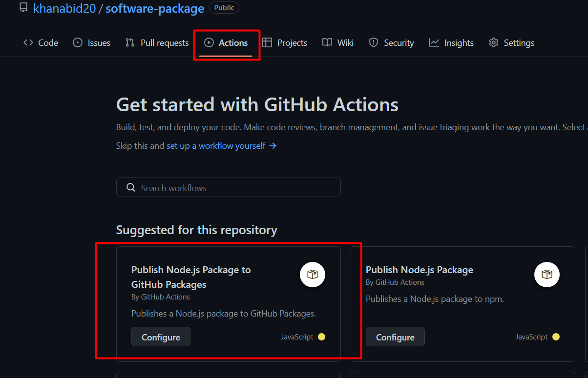This screenshot has width=588, height=378.
Task: Configure Publish Node.js Package to GitHub Packages
Action: (x=161, y=337)
